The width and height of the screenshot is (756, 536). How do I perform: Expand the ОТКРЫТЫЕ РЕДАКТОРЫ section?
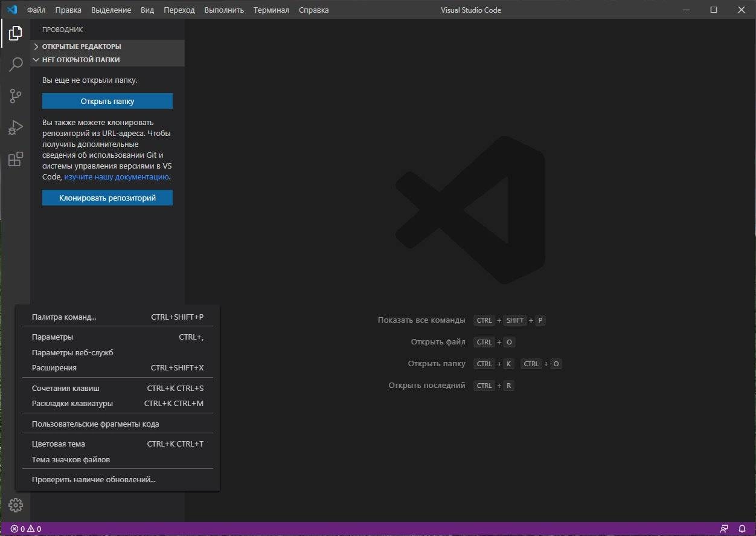[107, 47]
